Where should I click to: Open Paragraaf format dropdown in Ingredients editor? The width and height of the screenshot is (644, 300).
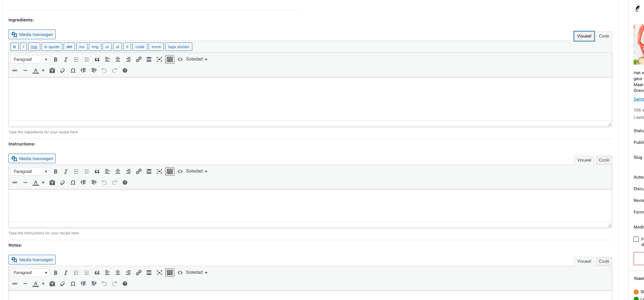30,60
